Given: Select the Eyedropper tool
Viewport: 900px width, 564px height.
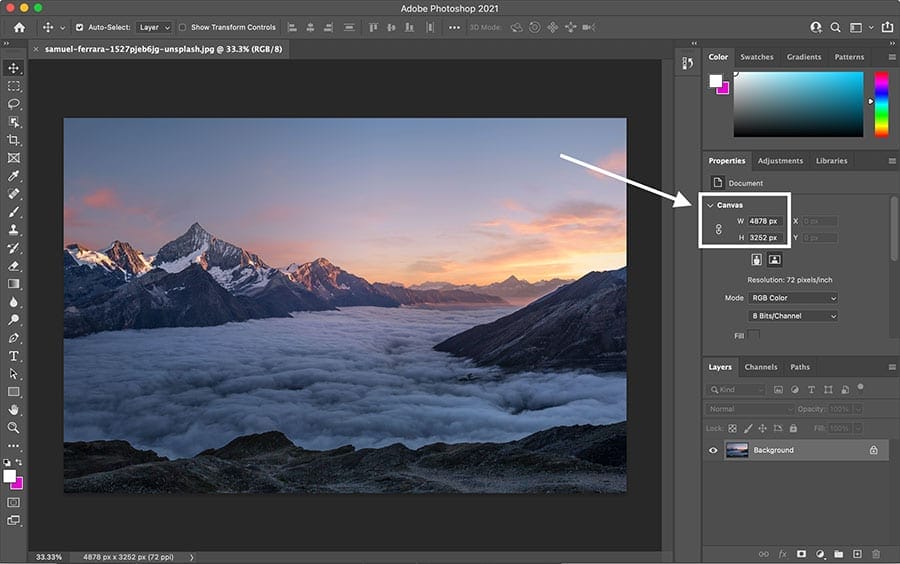Looking at the screenshot, I should [14, 176].
